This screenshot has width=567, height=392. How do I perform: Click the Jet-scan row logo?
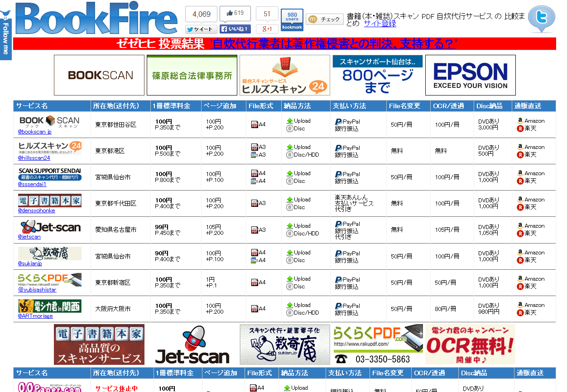click(50, 226)
